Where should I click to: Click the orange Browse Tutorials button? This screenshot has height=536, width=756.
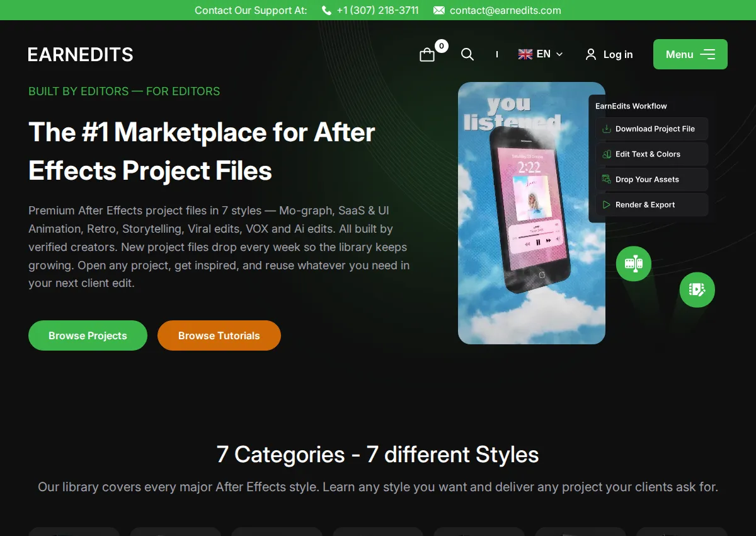tap(219, 335)
